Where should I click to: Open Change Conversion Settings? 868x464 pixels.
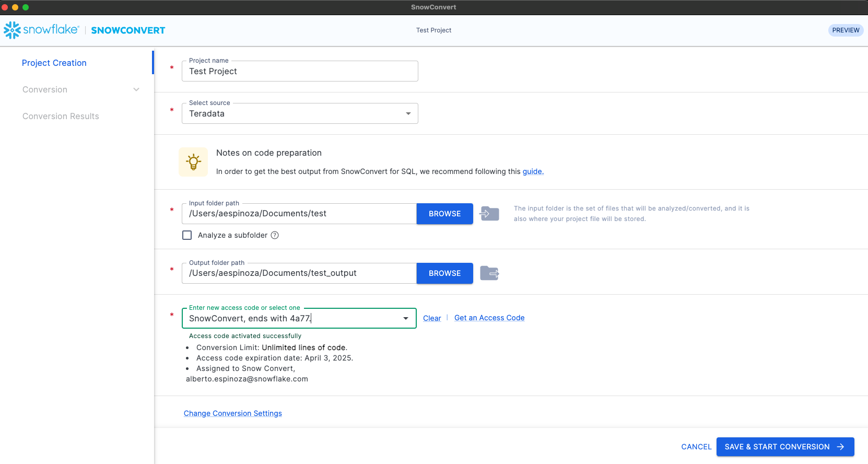coord(233,413)
